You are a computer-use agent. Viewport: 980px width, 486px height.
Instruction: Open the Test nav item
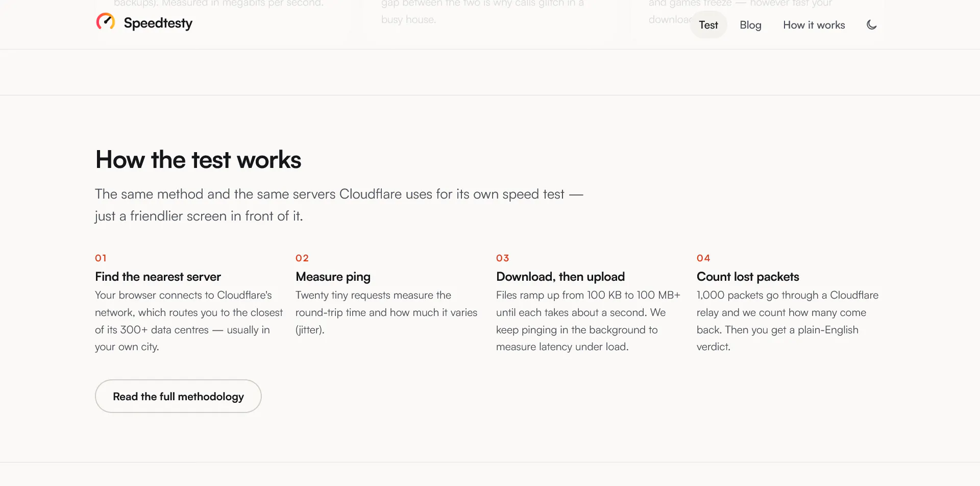(708, 25)
